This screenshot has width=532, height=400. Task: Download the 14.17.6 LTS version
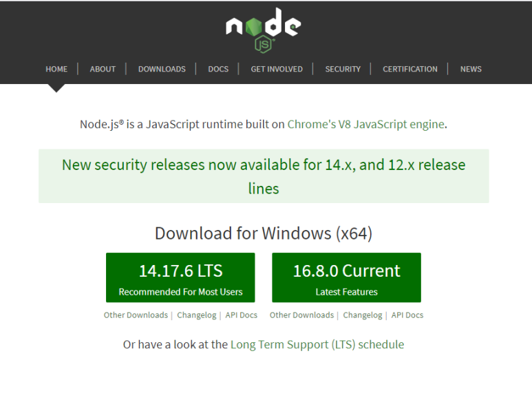180,277
